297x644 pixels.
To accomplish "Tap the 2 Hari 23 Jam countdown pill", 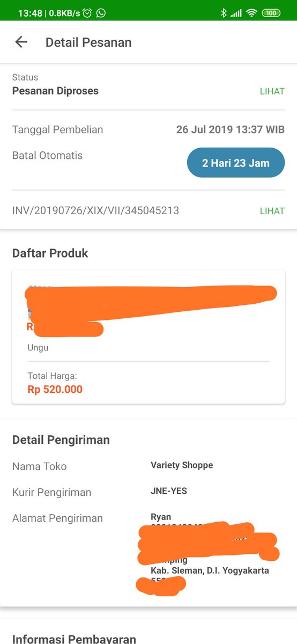I will click(x=236, y=163).
